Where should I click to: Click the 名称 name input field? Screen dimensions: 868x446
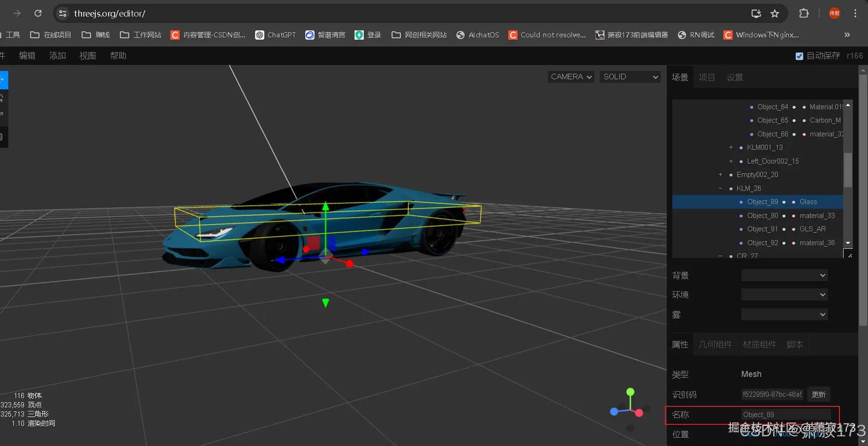[786, 415]
